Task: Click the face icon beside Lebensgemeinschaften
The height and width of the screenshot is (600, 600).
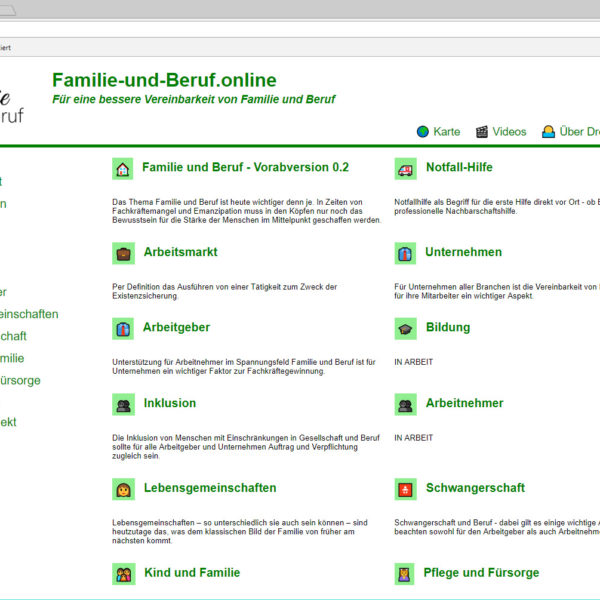Action: tap(123, 489)
